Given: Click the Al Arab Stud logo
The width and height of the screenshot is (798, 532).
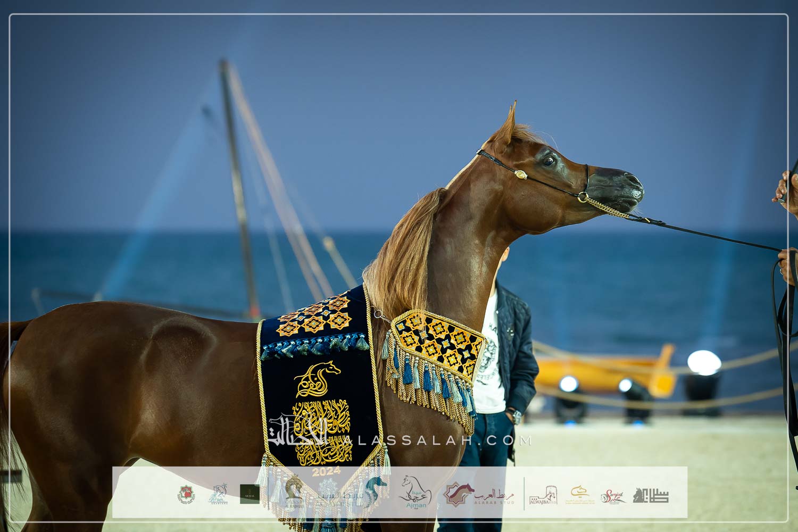Looking at the screenshot, I should pyautogui.click(x=479, y=494).
